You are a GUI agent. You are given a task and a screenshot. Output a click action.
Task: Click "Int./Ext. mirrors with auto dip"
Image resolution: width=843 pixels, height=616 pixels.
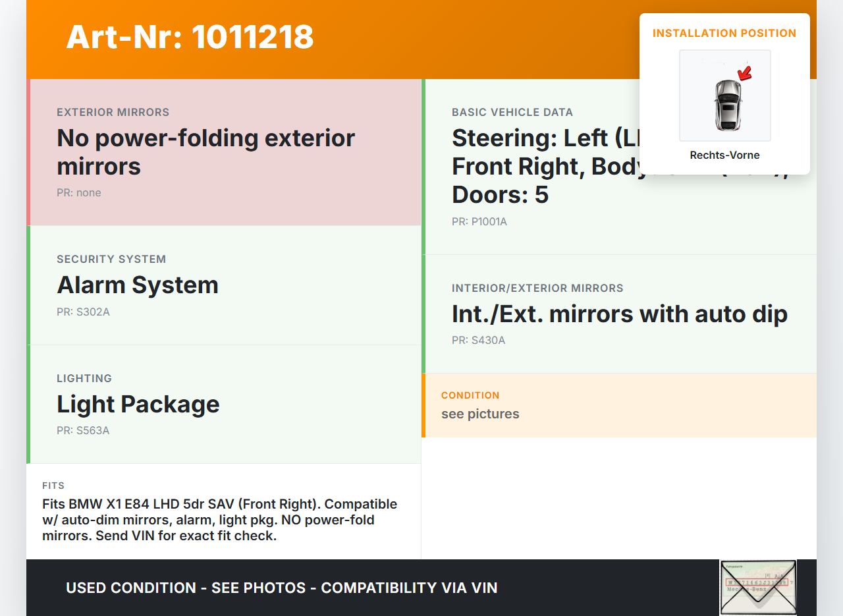pyautogui.click(x=619, y=314)
